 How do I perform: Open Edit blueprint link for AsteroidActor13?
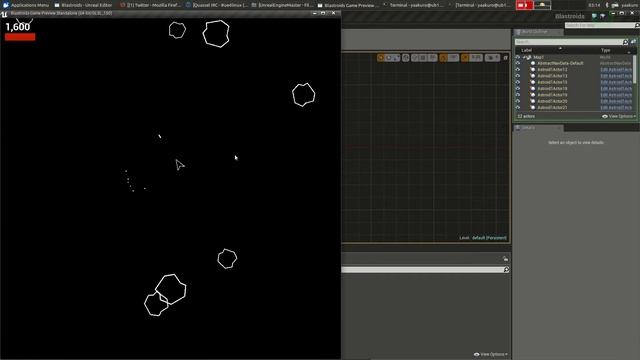(616, 76)
